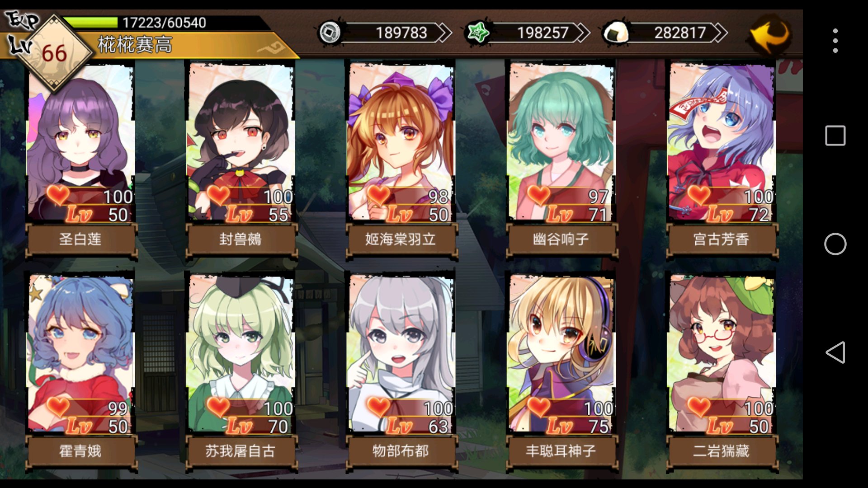Click the green star gem icon
868x488 pixels.
coord(477,33)
